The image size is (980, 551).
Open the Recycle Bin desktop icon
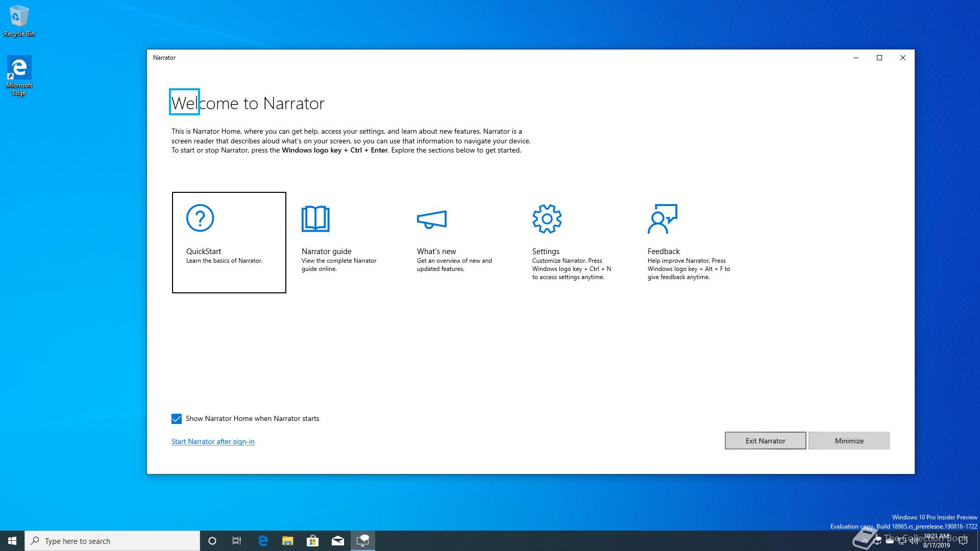(19, 21)
